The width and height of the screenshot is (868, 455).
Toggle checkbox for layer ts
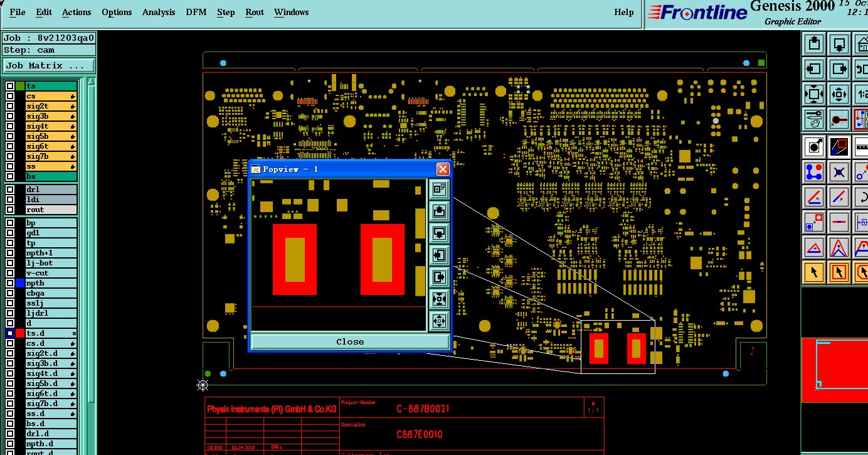pos(10,86)
